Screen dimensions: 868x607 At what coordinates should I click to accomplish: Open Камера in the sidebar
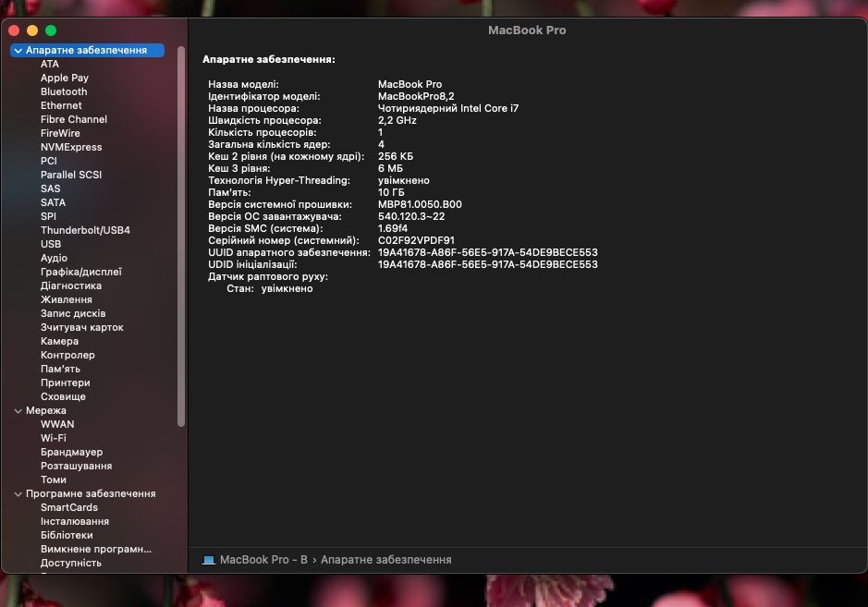pos(59,341)
